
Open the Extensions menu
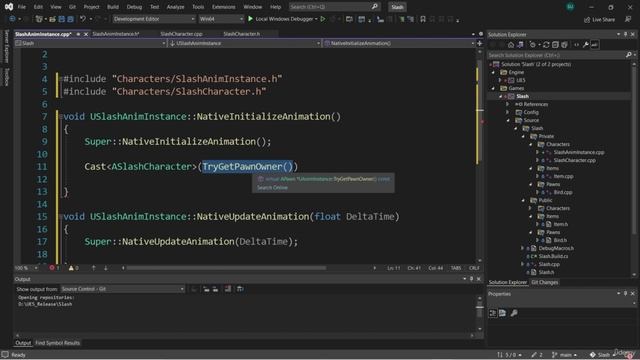point(224,7)
